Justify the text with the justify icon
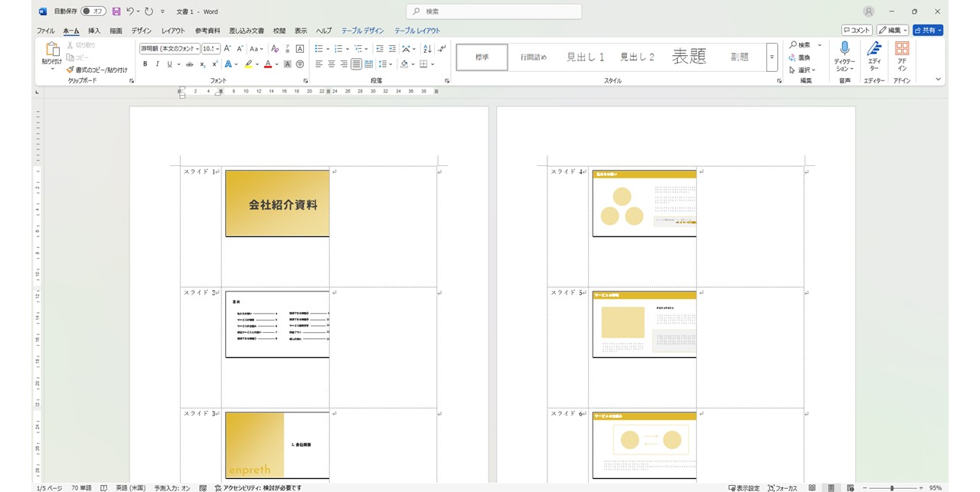Screen dimensions: 980x492 pyautogui.click(x=356, y=64)
